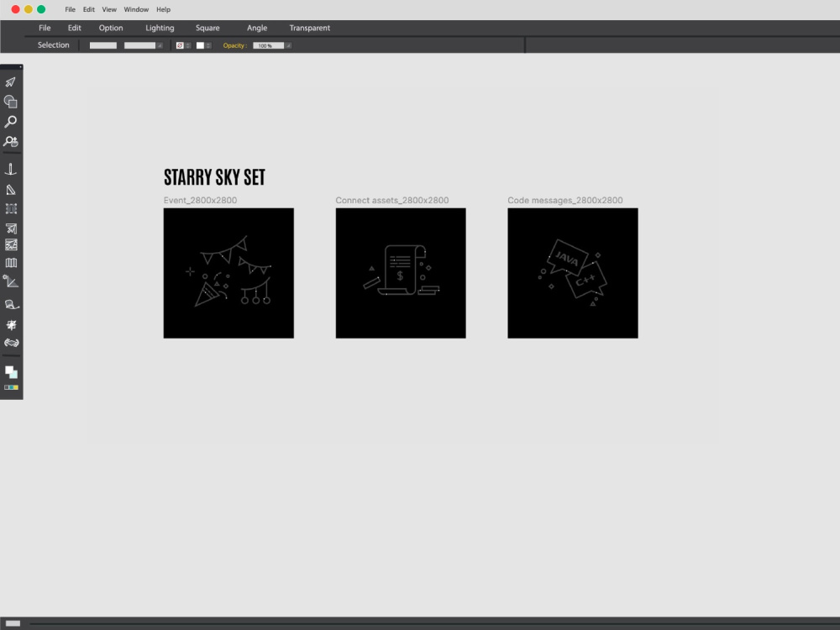Open the app File menu in dark bar

pyautogui.click(x=45, y=28)
